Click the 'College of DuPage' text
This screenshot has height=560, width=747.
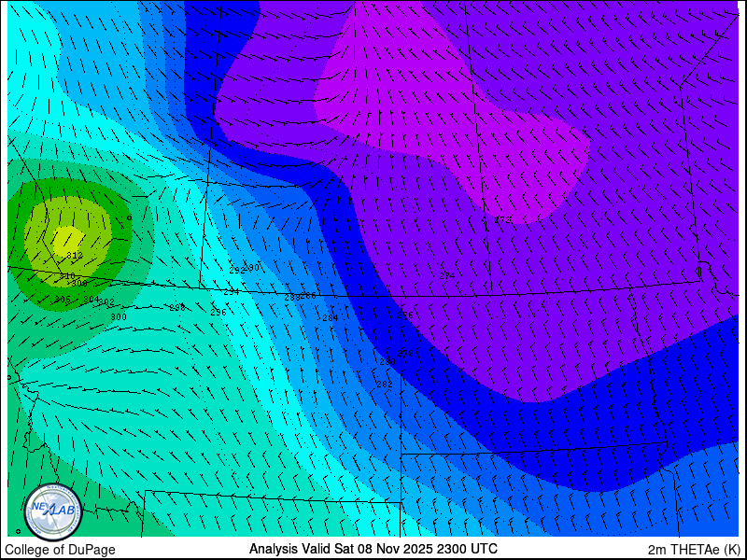(60, 550)
